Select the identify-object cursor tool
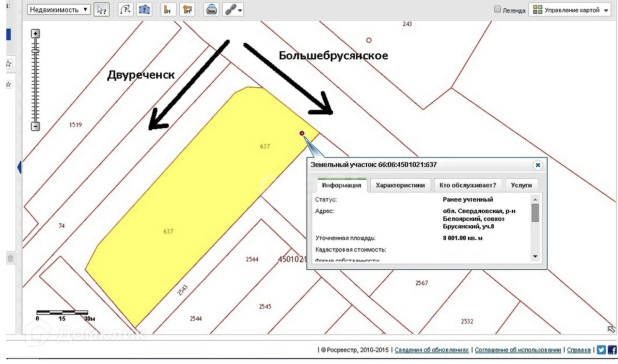The image size is (618, 364). point(102,10)
